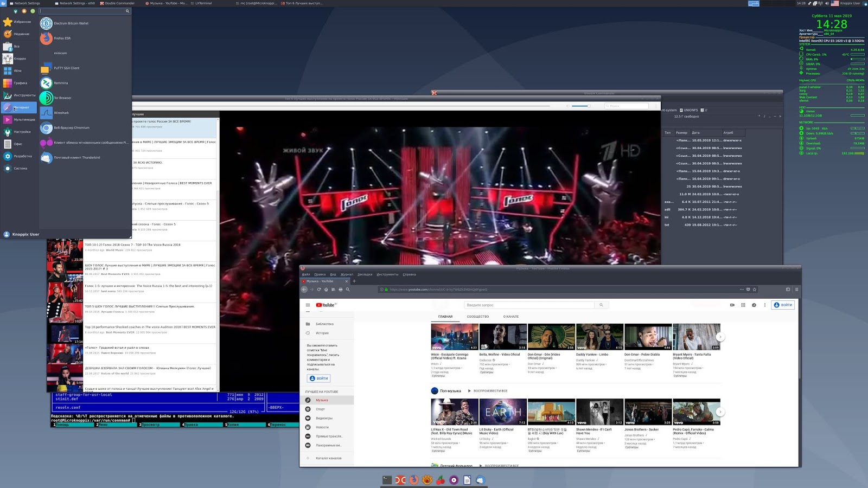Switch to the О КАНАЛЕ channel tab
Viewport: 868px width, 488px height.
click(511, 317)
